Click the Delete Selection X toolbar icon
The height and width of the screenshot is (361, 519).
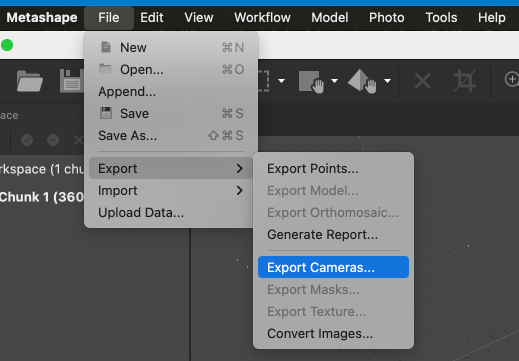click(x=422, y=81)
